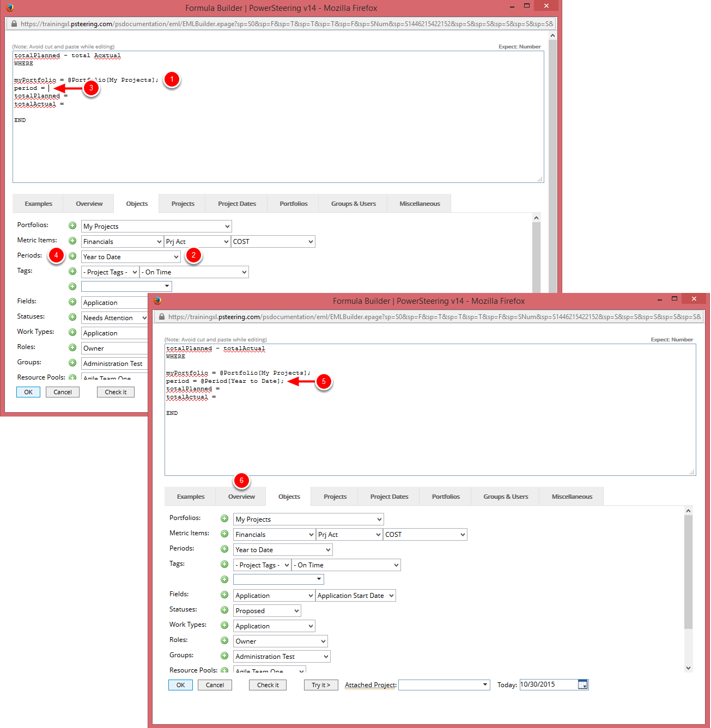Open Owner role dropdown in front window
The width and height of the screenshot is (711, 728).
281,641
